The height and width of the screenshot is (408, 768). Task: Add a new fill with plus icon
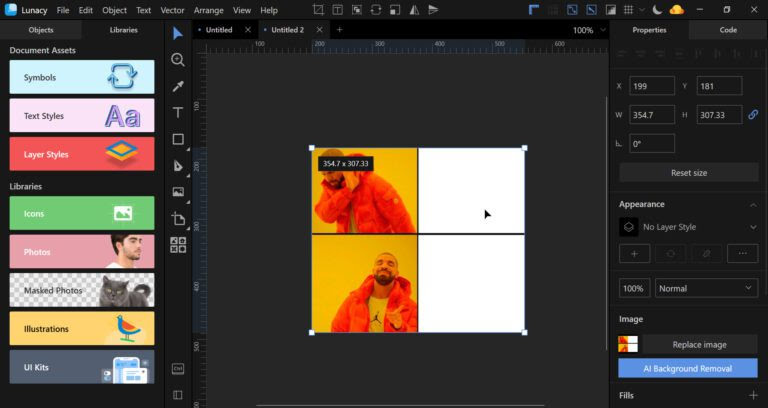753,395
